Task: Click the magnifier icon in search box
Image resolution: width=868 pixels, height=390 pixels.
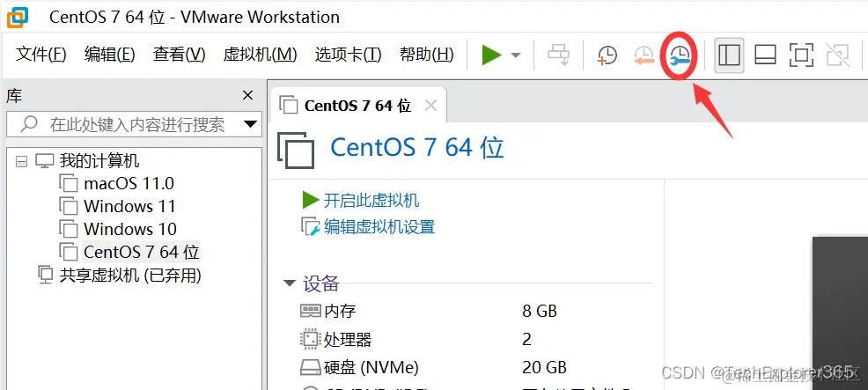Action: click(29, 124)
